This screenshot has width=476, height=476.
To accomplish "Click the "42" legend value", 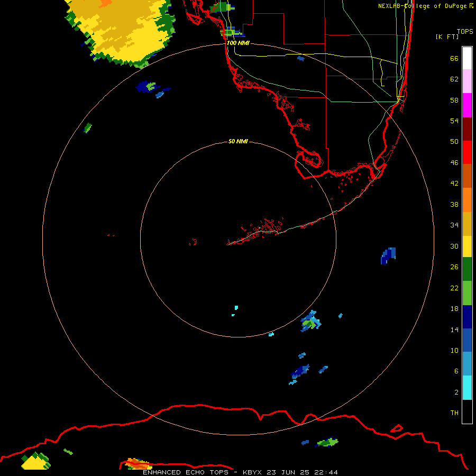I will tap(454, 183).
